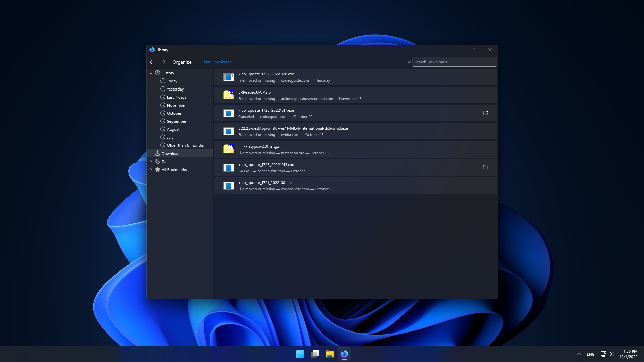This screenshot has height=362, width=644.
Task: Click the Firefox icon in the Library title bar
Action: pyautogui.click(x=152, y=50)
